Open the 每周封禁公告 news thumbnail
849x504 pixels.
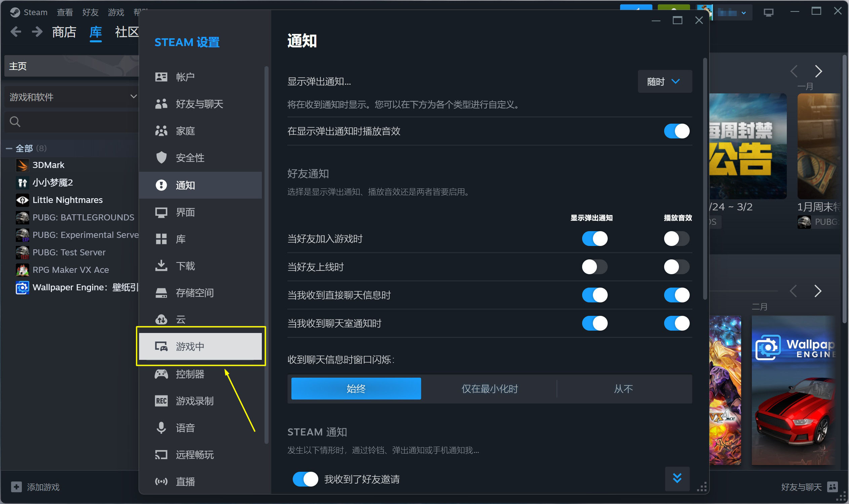(748, 146)
